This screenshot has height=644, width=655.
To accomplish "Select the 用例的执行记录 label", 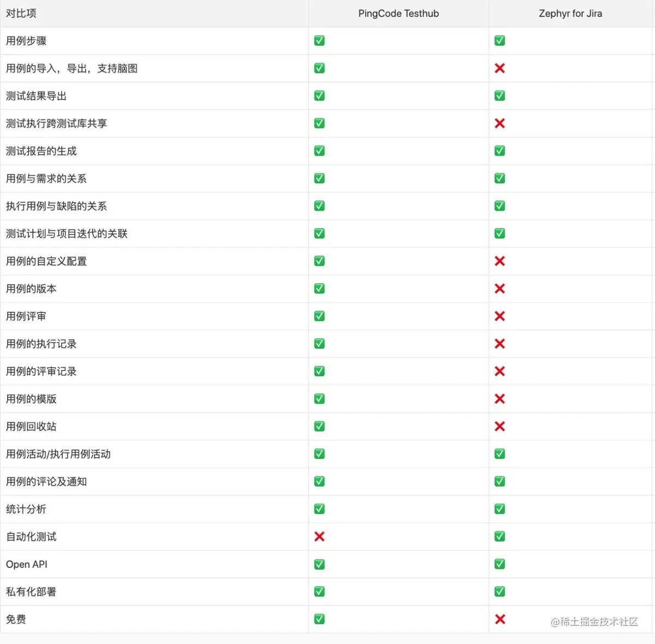I will tap(41, 344).
